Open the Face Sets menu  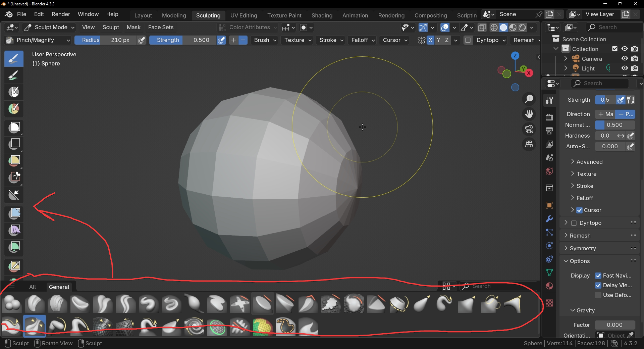[161, 28]
